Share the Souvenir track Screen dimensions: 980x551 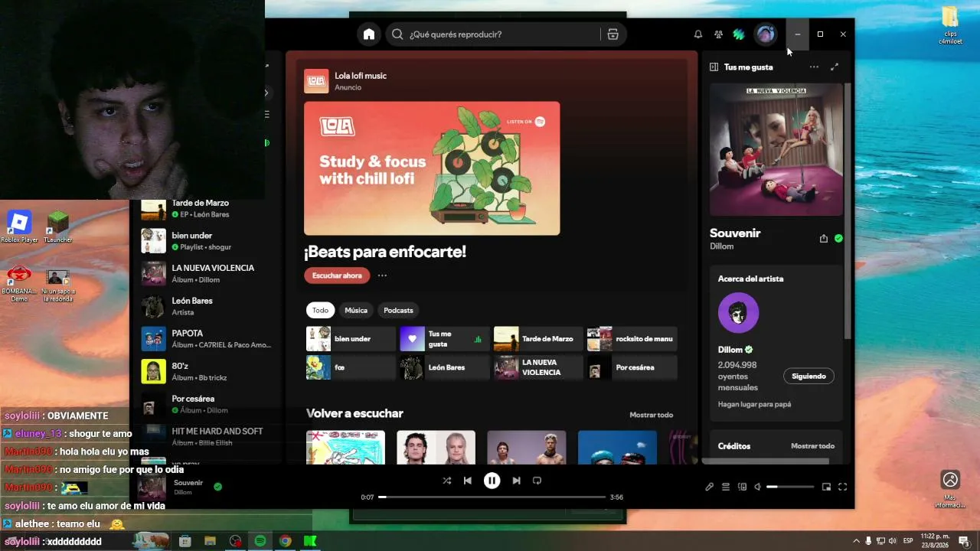click(824, 239)
